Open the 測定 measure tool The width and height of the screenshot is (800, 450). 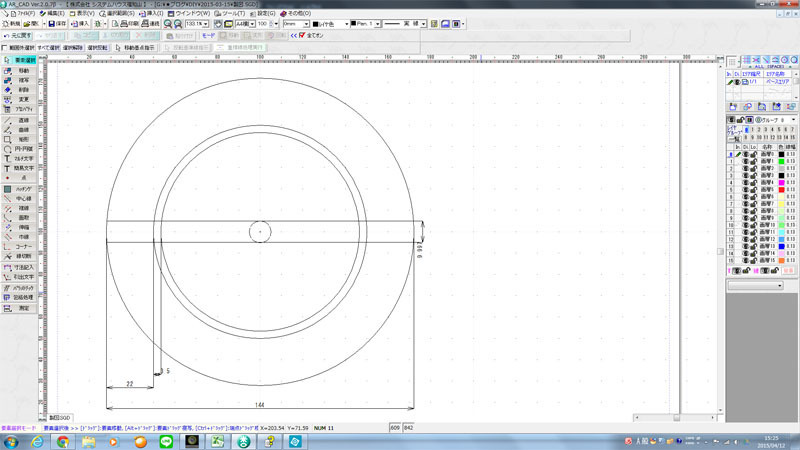[19, 308]
